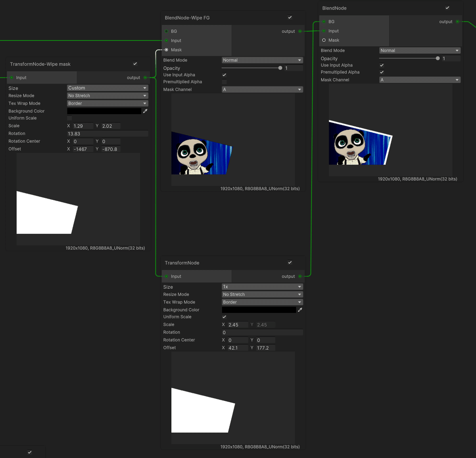Image resolution: width=476 pixels, height=458 pixels.
Task: Click BG port of BlendNode
Action: [x=324, y=22]
